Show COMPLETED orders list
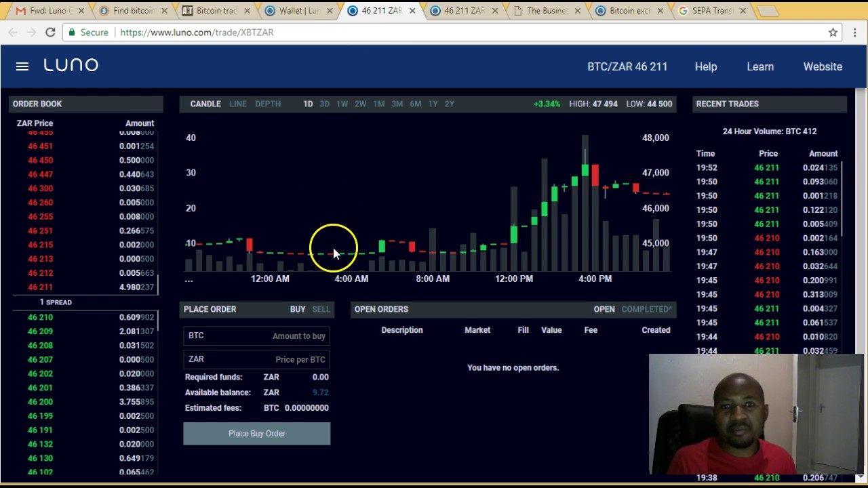The image size is (868, 488). tap(646, 309)
